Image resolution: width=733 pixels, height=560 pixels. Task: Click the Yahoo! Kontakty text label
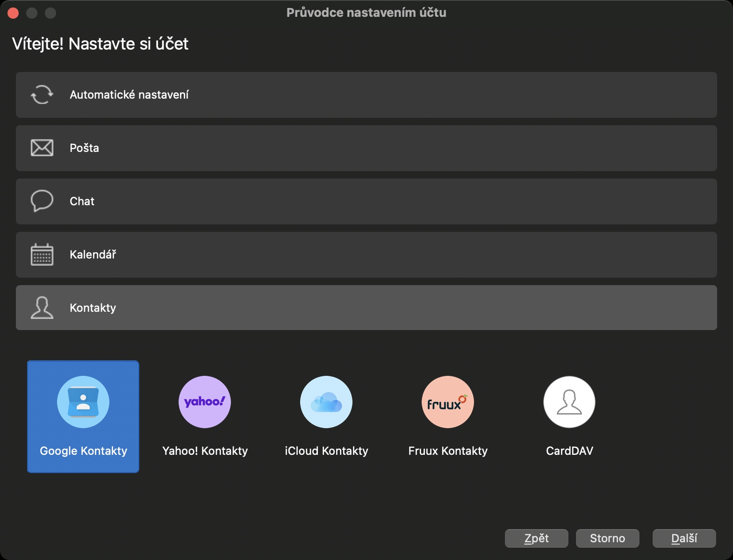coord(205,451)
